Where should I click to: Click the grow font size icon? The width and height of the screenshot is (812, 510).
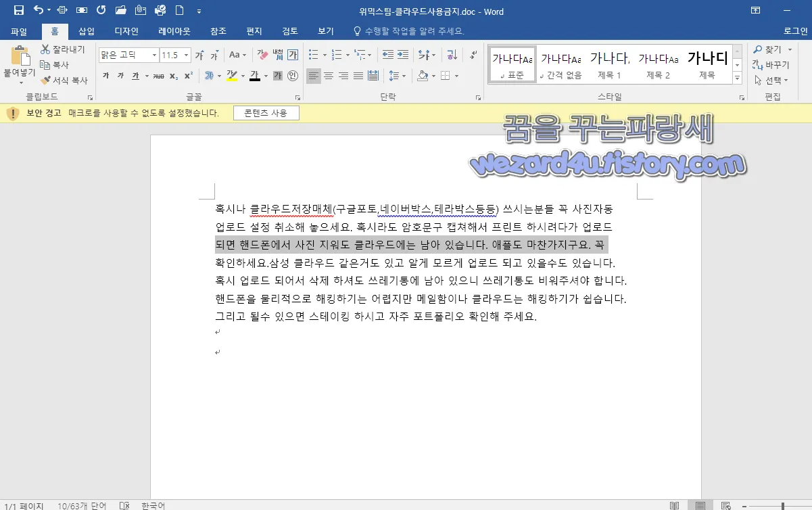(x=200, y=55)
